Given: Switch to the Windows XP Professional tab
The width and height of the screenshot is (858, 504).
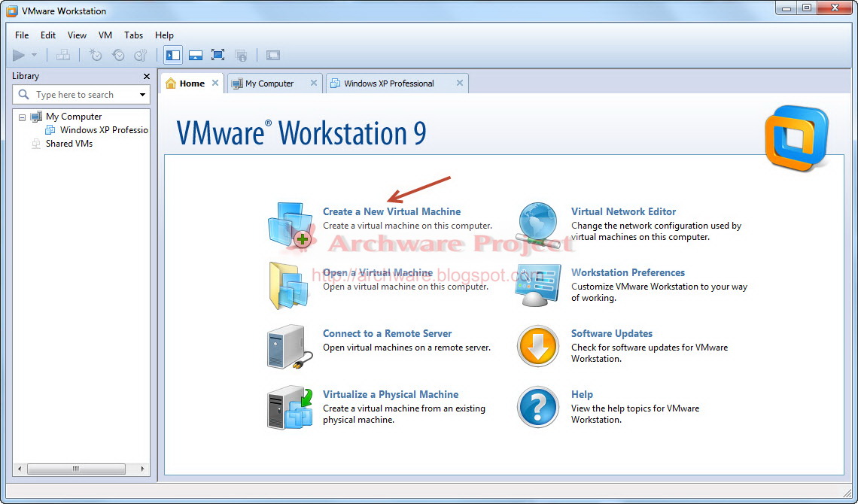Looking at the screenshot, I should pos(397,83).
